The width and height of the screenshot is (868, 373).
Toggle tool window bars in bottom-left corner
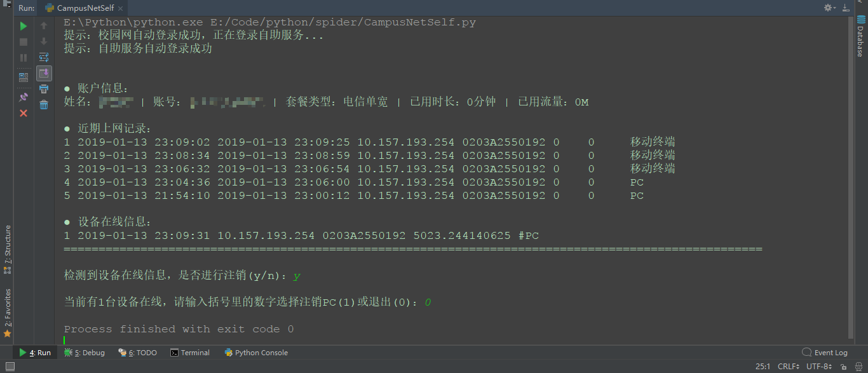[10, 367]
